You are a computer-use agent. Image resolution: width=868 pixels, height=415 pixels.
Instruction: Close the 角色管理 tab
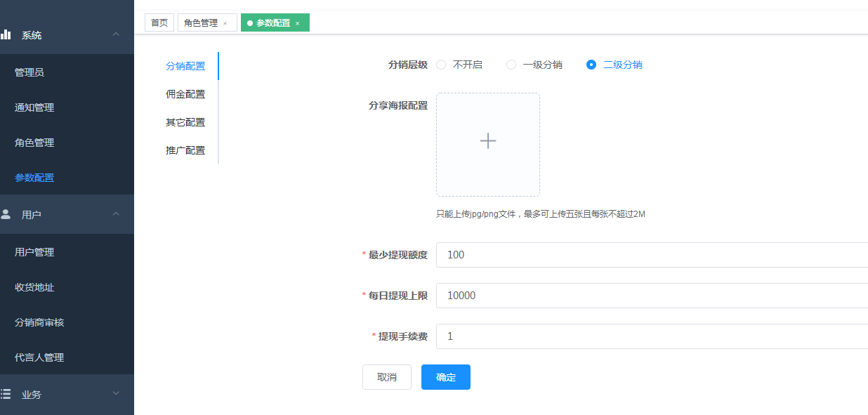225,23
